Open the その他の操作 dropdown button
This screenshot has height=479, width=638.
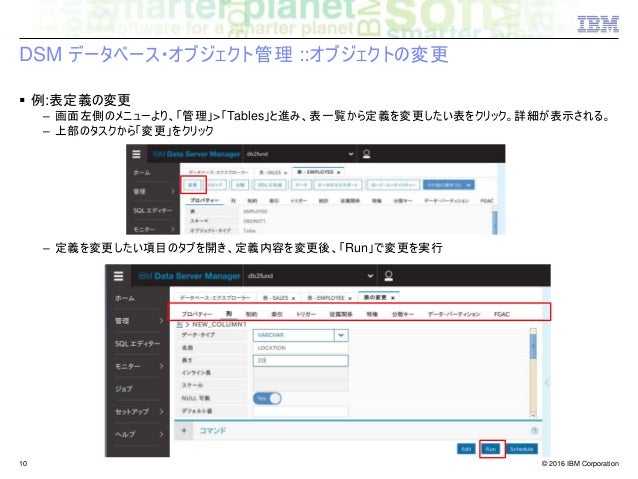tap(448, 185)
